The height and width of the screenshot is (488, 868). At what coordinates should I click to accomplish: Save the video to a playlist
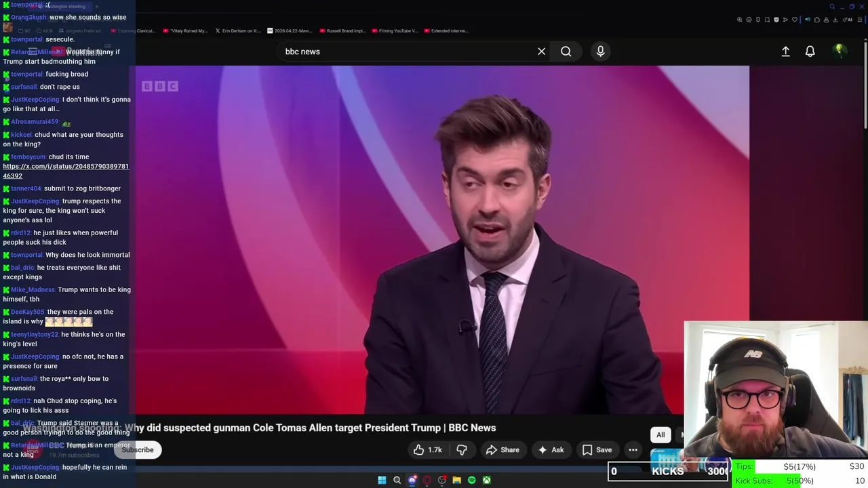point(597,449)
